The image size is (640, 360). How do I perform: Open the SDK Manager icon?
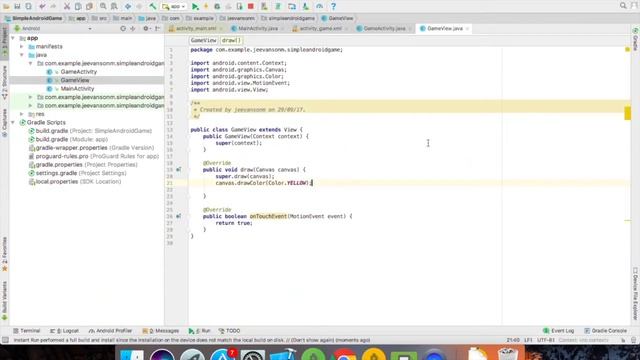click(x=306, y=6)
